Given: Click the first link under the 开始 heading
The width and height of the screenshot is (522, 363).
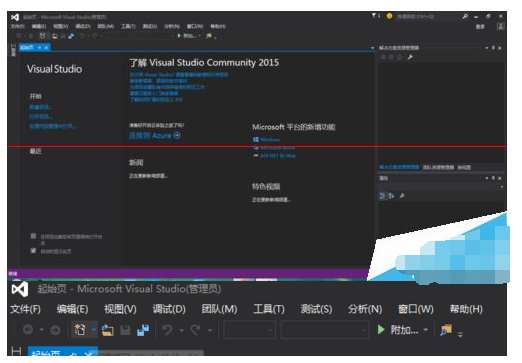Looking at the screenshot, I should click(x=40, y=107).
